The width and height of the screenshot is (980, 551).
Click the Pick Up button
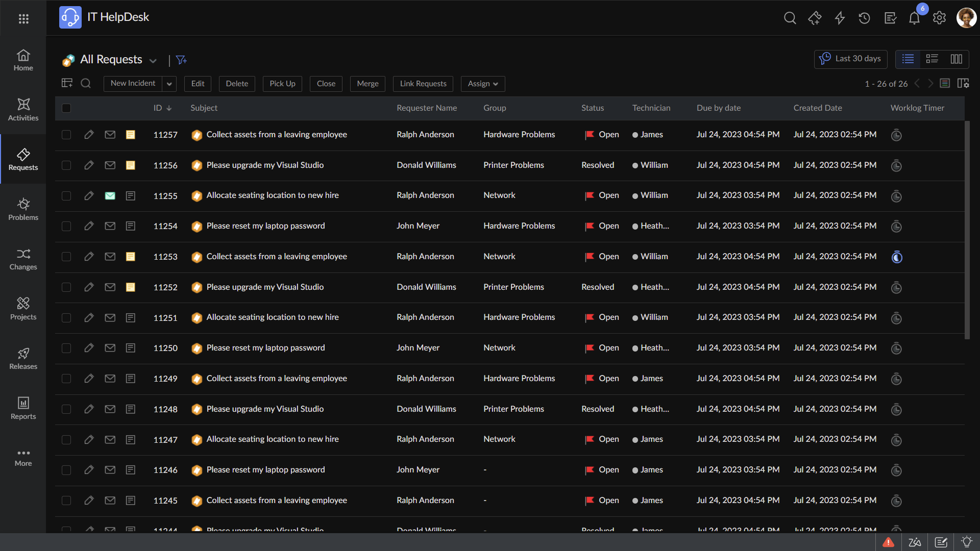[x=282, y=84]
